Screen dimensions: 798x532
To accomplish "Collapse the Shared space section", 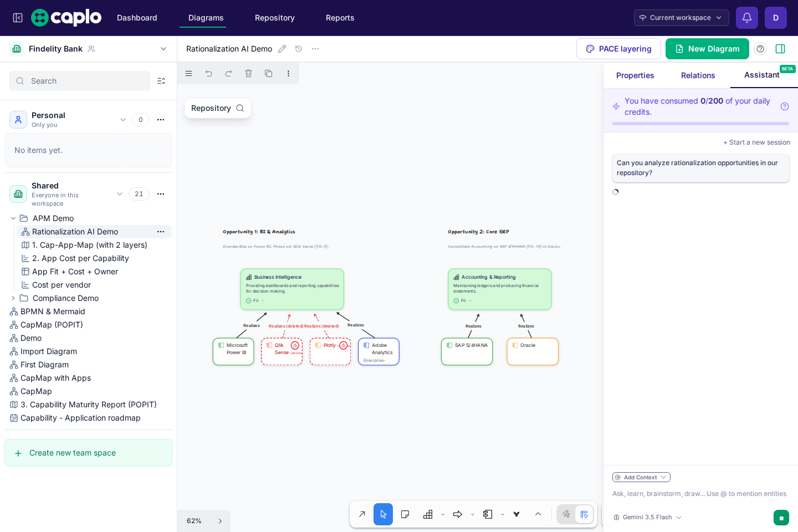I will coord(120,194).
